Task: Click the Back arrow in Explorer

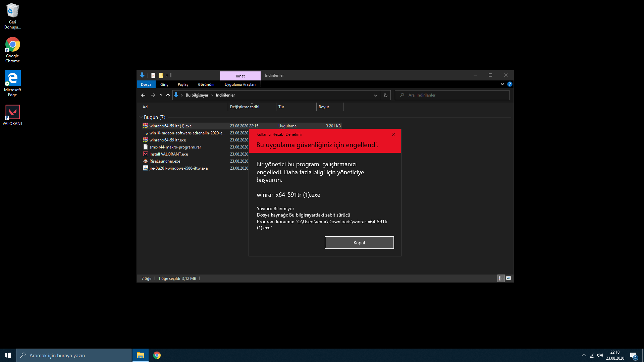Action: (143, 95)
